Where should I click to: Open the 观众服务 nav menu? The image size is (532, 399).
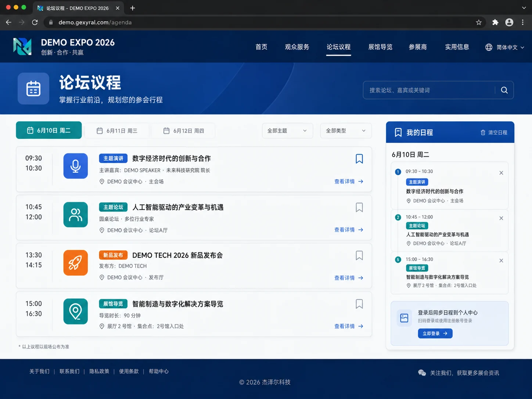pyautogui.click(x=297, y=47)
